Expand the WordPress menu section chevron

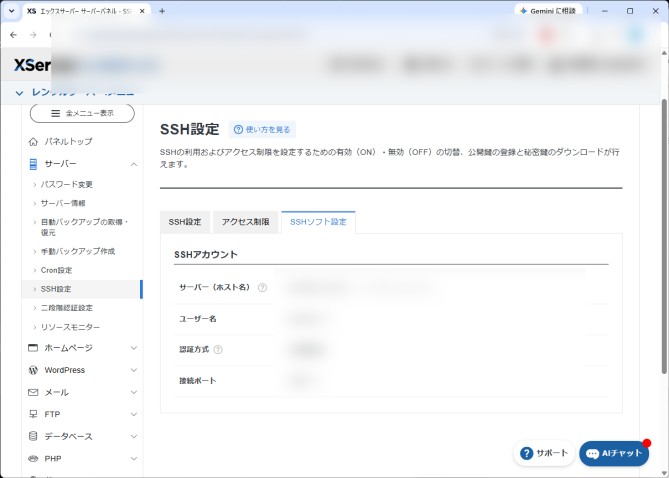tap(134, 370)
